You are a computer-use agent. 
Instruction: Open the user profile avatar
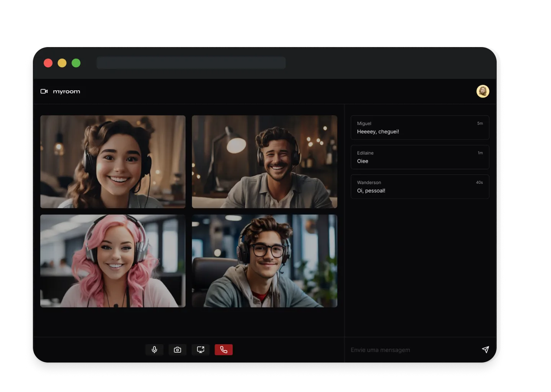483,91
